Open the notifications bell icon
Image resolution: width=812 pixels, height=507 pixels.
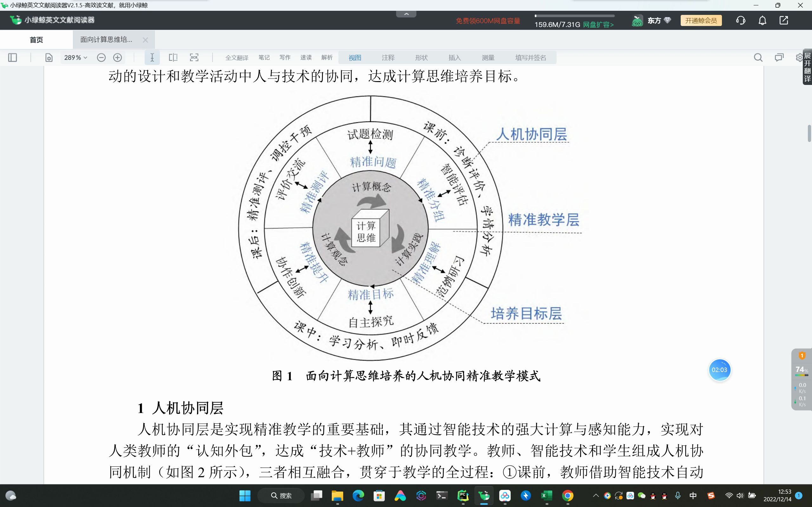pos(762,21)
